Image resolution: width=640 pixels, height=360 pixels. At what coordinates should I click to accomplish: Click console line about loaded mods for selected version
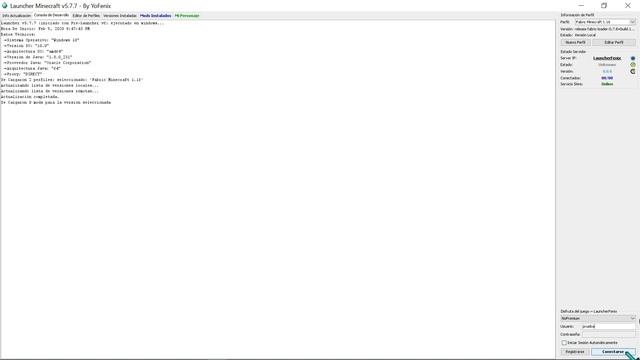tap(56, 102)
